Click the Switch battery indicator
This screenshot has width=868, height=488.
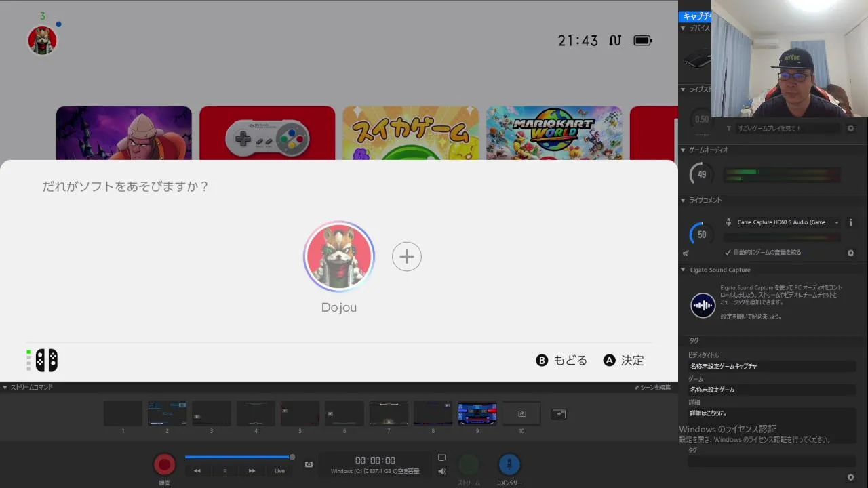click(642, 41)
